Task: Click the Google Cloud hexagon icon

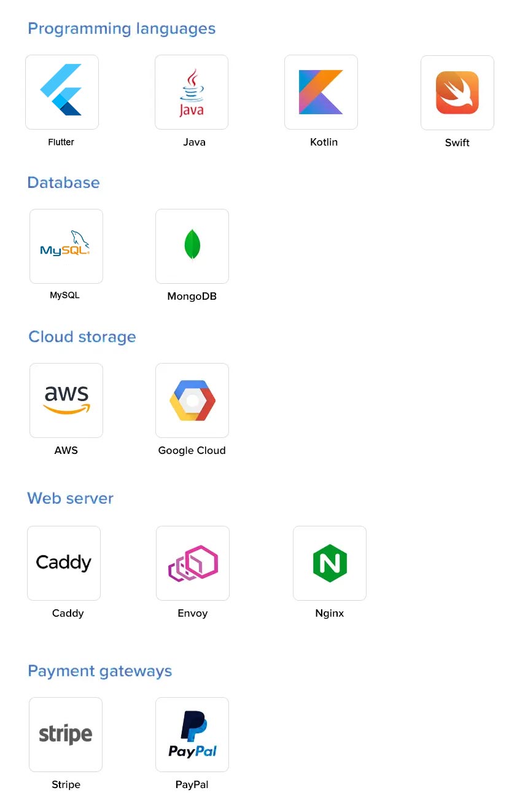Action: (192, 400)
